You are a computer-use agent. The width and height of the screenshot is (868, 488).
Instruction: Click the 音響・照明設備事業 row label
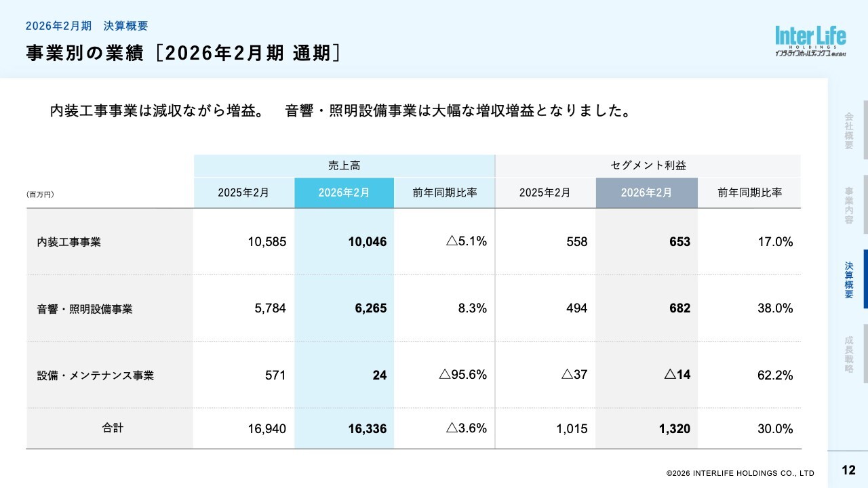pos(85,309)
